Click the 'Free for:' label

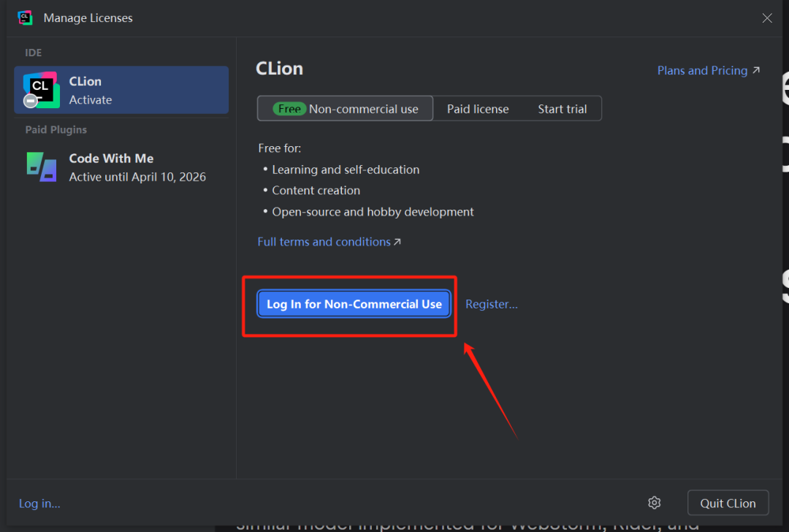tap(280, 148)
